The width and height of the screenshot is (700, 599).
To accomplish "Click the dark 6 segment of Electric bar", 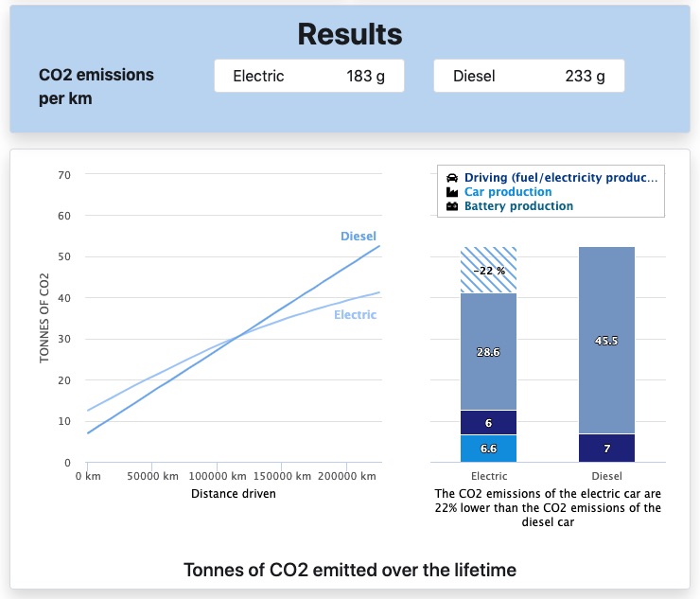I will point(488,422).
